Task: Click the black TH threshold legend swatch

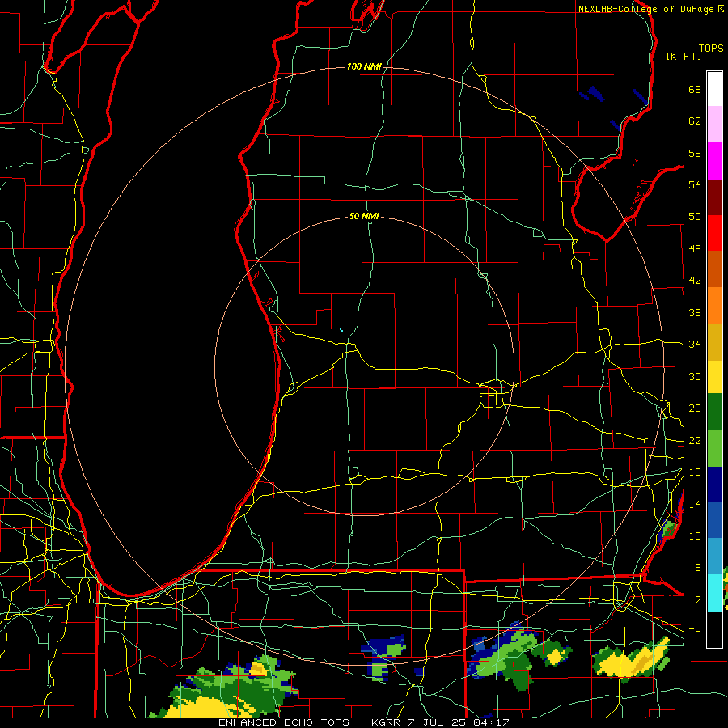Action: tap(714, 629)
